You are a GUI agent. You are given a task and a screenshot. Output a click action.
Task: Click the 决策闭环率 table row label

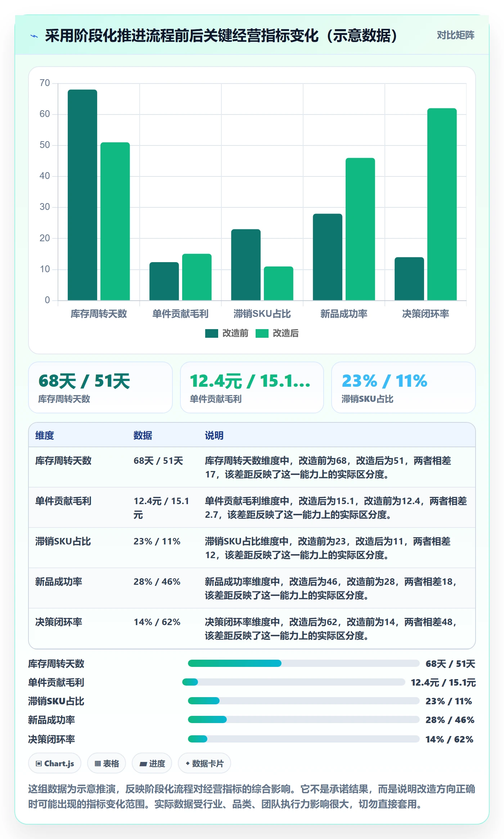click(59, 622)
